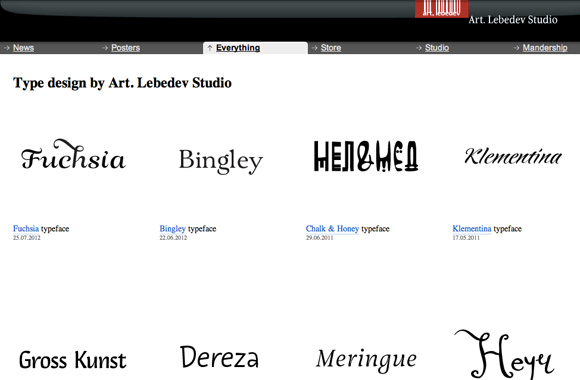Click the up arrow icon beside Everything
This screenshot has width=580, height=380.
pyautogui.click(x=210, y=48)
